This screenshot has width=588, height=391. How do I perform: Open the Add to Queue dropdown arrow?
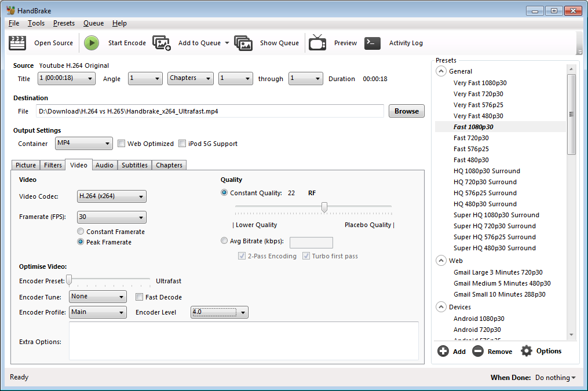pos(227,43)
